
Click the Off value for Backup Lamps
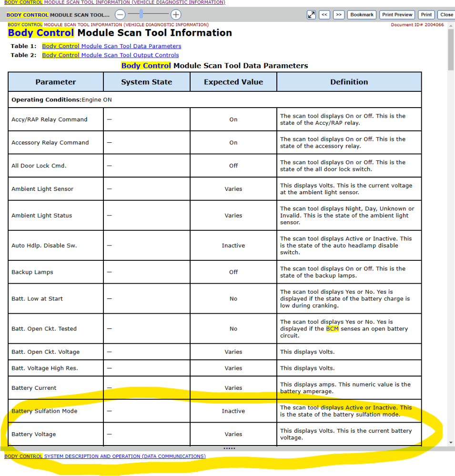point(233,272)
